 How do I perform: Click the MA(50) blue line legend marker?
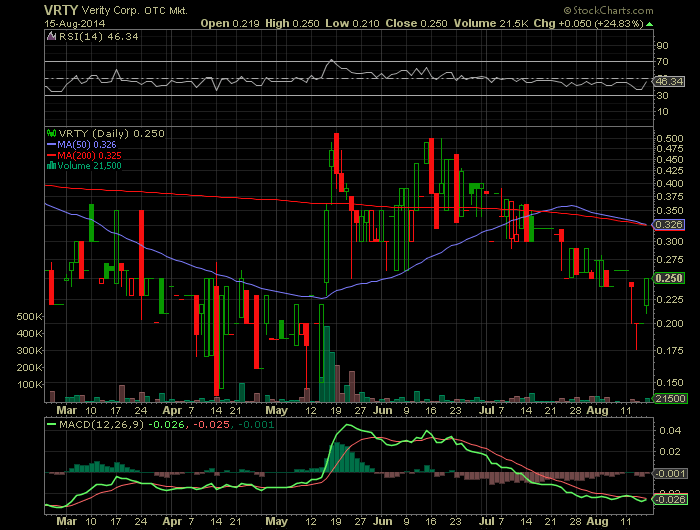click(51, 145)
